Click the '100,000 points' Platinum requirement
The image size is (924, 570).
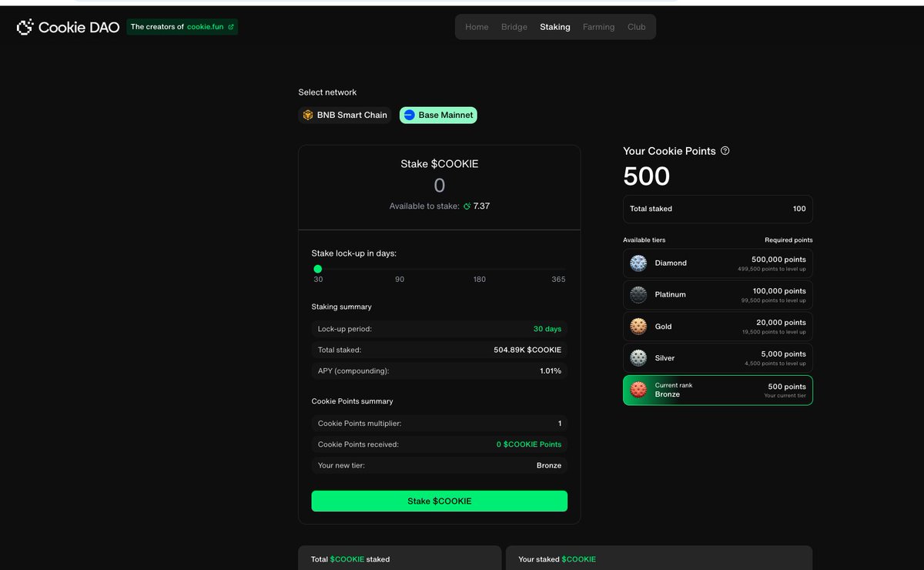tap(778, 291)
